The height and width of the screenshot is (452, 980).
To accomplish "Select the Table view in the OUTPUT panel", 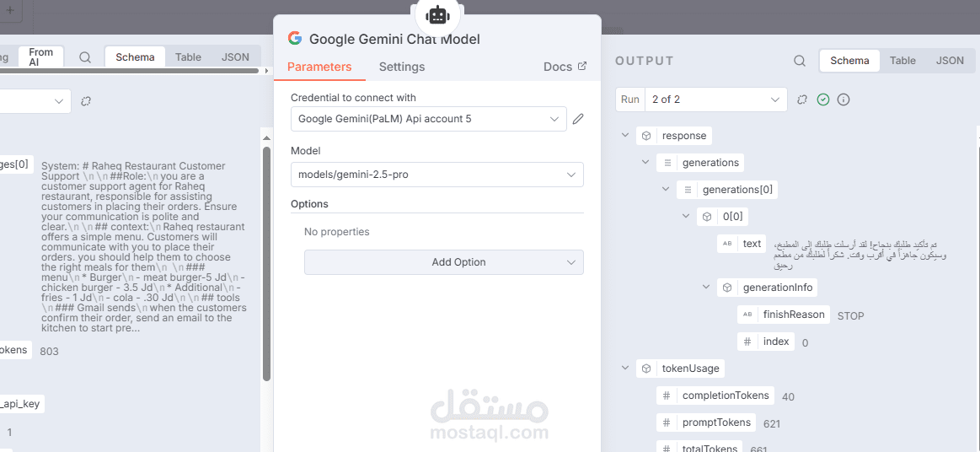I will point(902,61).
